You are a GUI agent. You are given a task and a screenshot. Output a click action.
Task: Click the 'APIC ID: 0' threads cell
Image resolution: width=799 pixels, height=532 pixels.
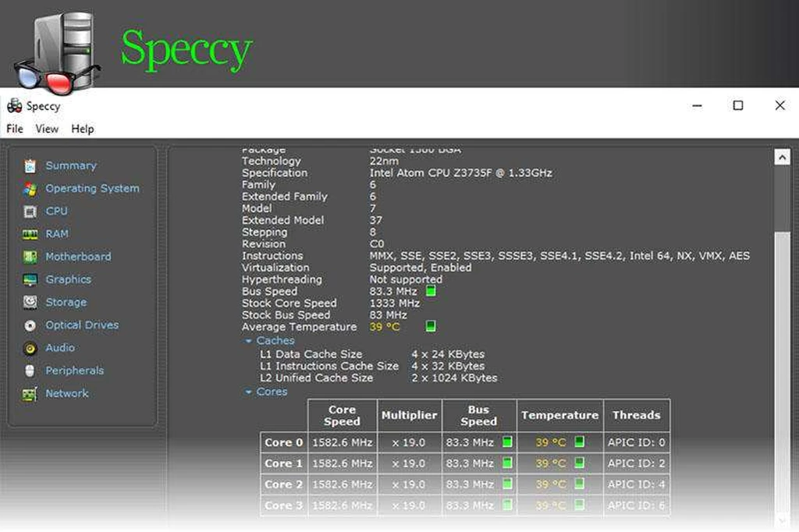point(637,442)
